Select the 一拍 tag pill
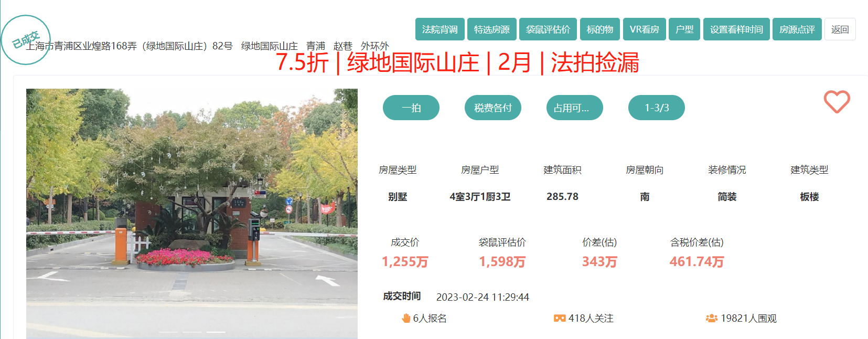868x339 pixels. pyautogui.click(x=411, y=108)
